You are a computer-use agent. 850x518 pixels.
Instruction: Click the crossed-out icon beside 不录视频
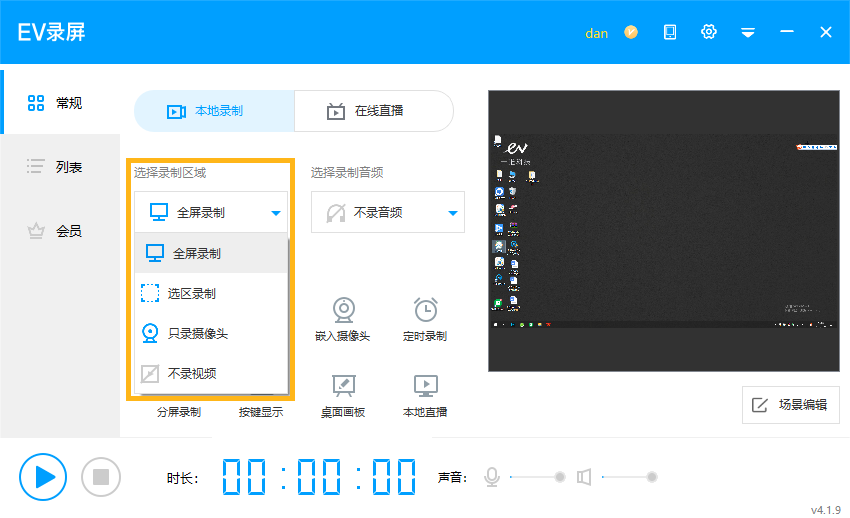[150, 373]
